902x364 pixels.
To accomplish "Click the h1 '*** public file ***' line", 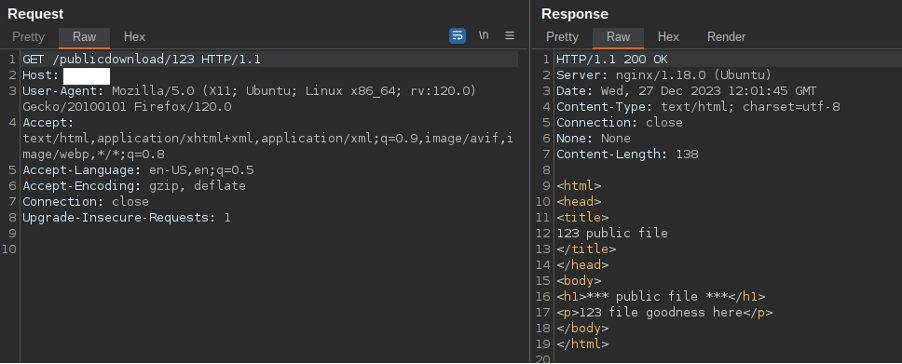I will [661, 297].
